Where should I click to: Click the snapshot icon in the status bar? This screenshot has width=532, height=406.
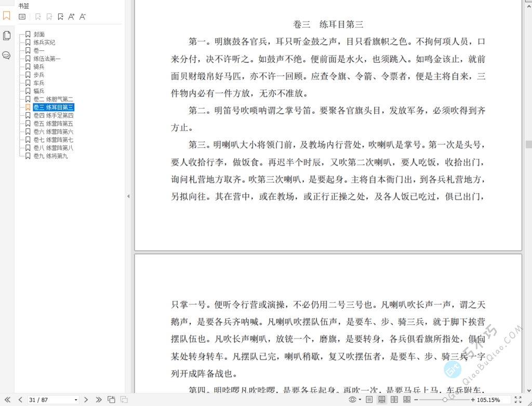[x=111, y=400]
